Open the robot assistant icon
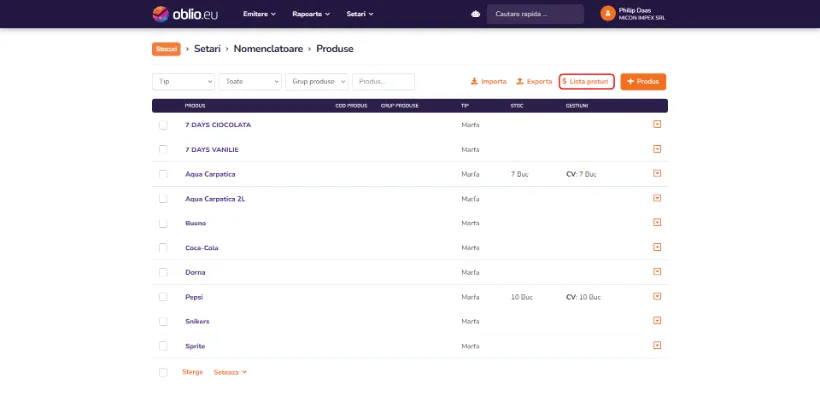 475,14
